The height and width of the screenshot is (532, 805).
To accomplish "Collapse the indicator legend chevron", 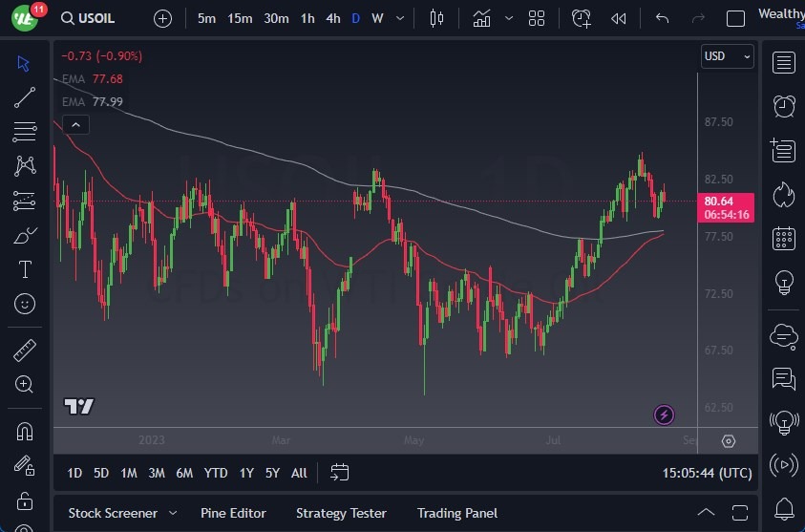I will [75, 124].
